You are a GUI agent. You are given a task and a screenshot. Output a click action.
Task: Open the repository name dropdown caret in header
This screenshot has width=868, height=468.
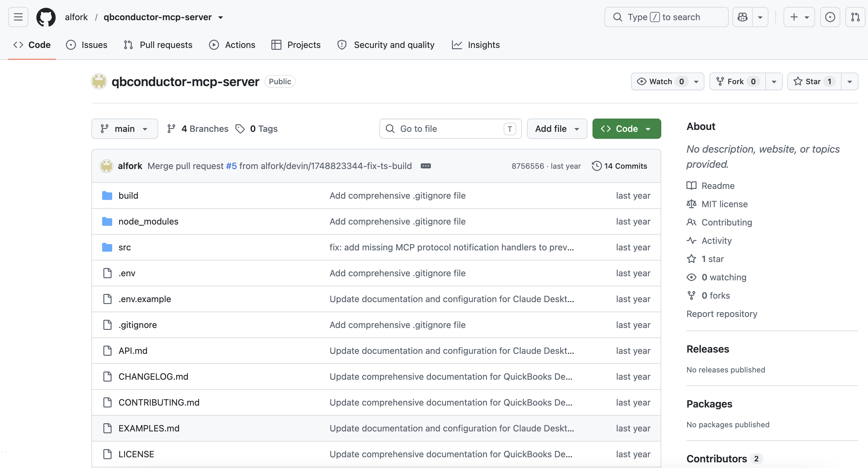[221, 17]
